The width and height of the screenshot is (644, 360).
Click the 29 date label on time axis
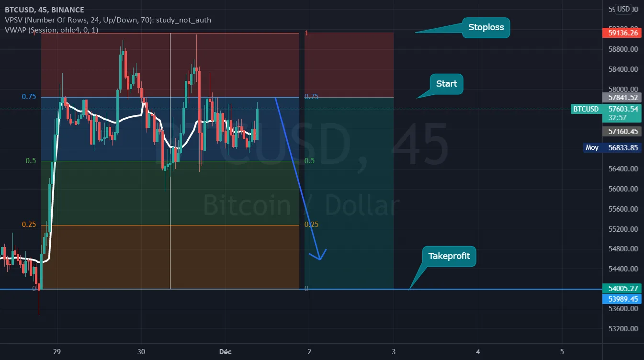57,352
